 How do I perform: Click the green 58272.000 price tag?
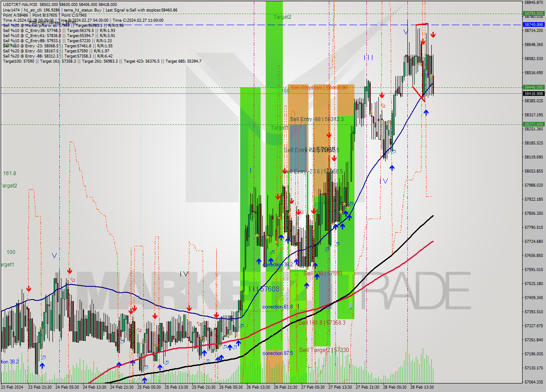534,124
